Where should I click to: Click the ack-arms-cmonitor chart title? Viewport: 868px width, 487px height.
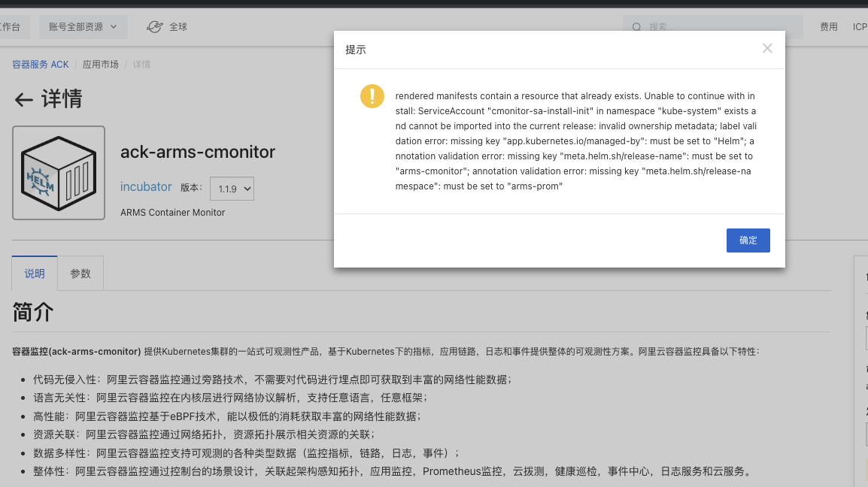(198, 152)
